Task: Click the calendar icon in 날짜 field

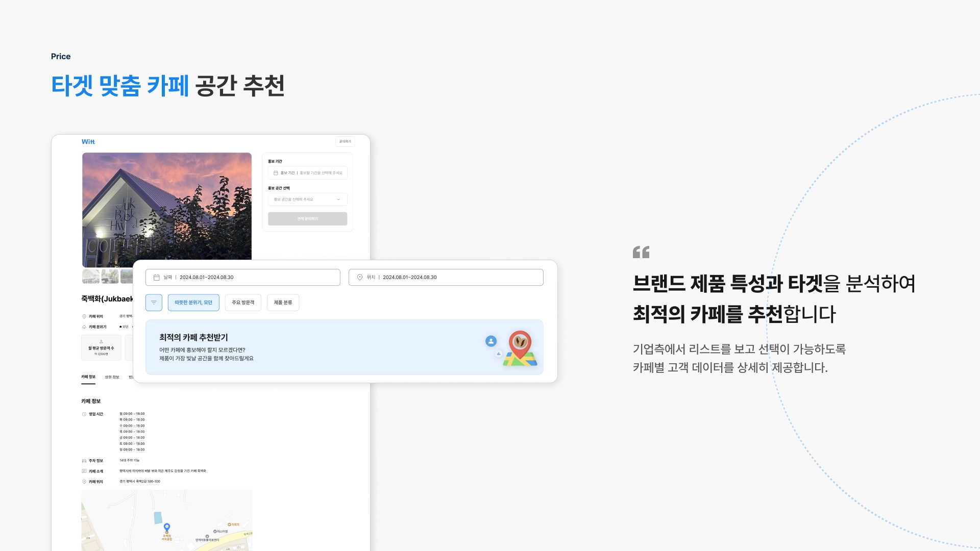Action: [x=157, y=278]
